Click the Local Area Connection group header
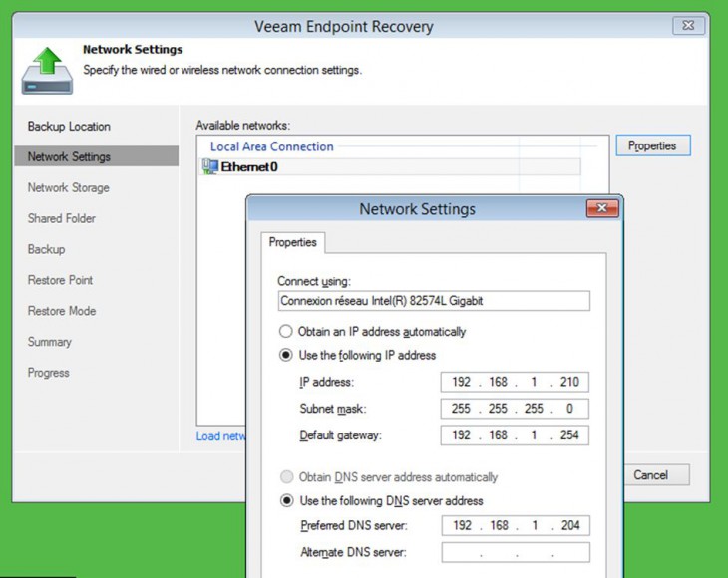This screenshot has height=578, width=728. click(x=271, y=146)
